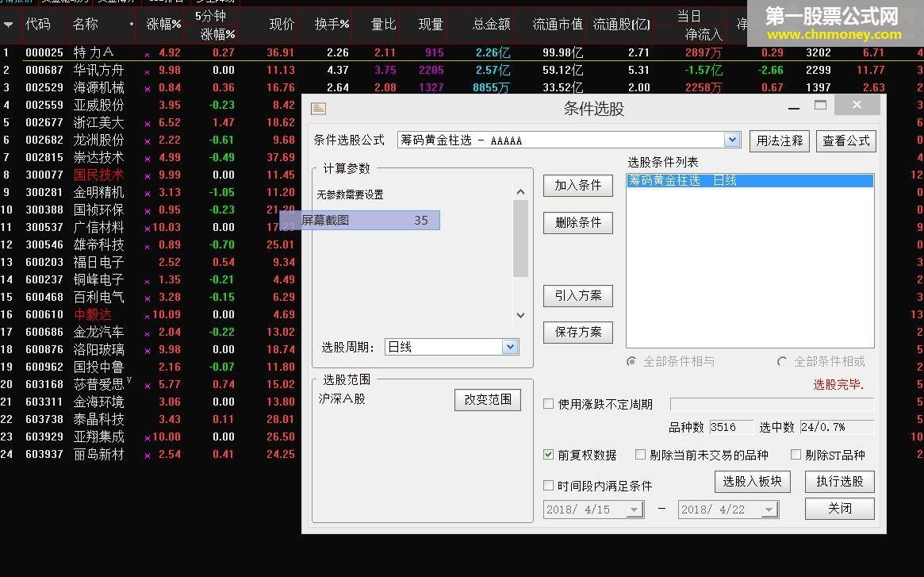Viewport: 924px width, 577px height.
Task: Select stock row 600203 福日电子
Action: coord(150,262)
